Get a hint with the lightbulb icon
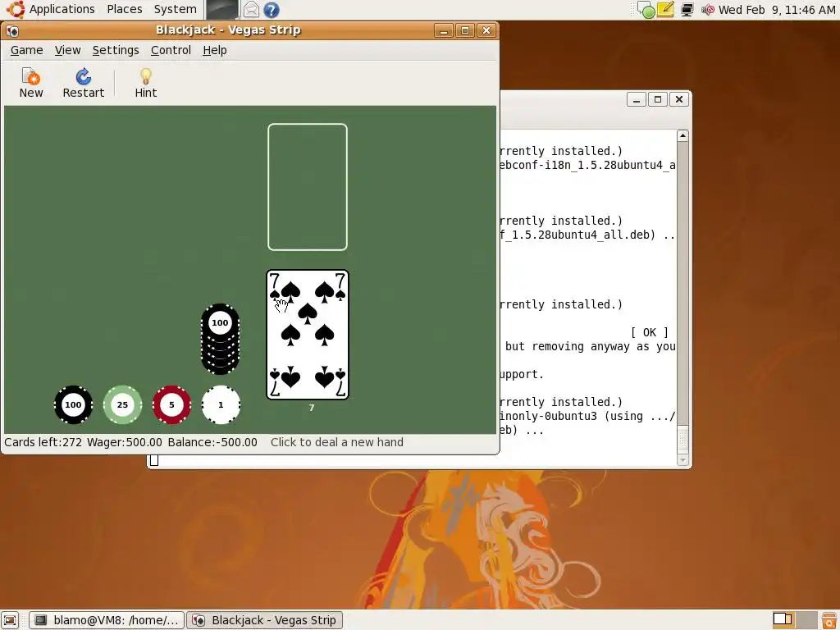Viewport: 840px width, 630px height. tap(145, 83)
